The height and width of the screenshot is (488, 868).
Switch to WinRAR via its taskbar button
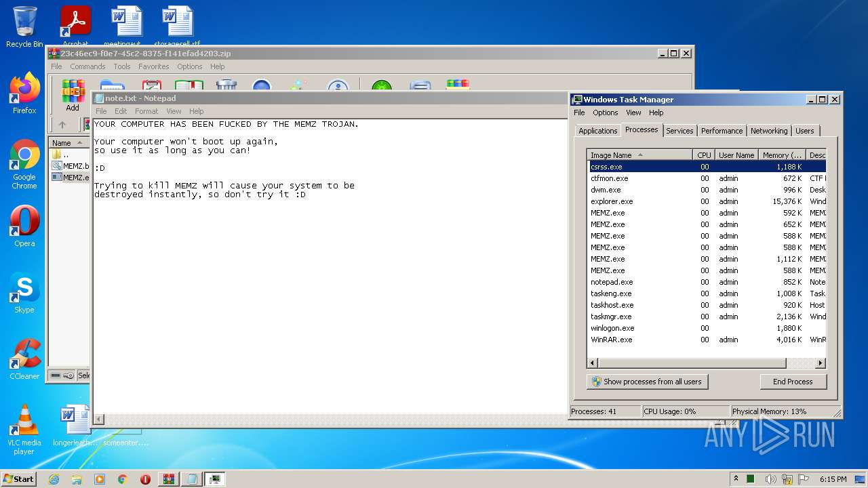169,479
